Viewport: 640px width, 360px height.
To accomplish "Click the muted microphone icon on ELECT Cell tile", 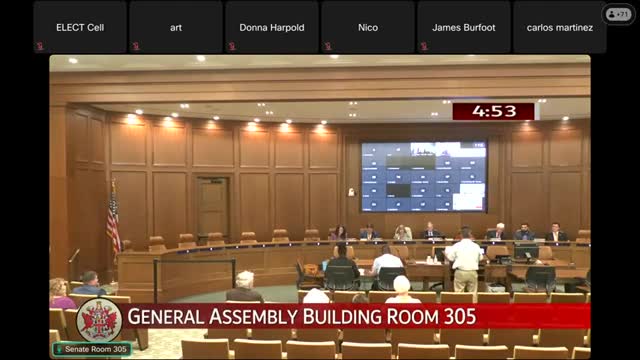I will [x=40, y=46].
